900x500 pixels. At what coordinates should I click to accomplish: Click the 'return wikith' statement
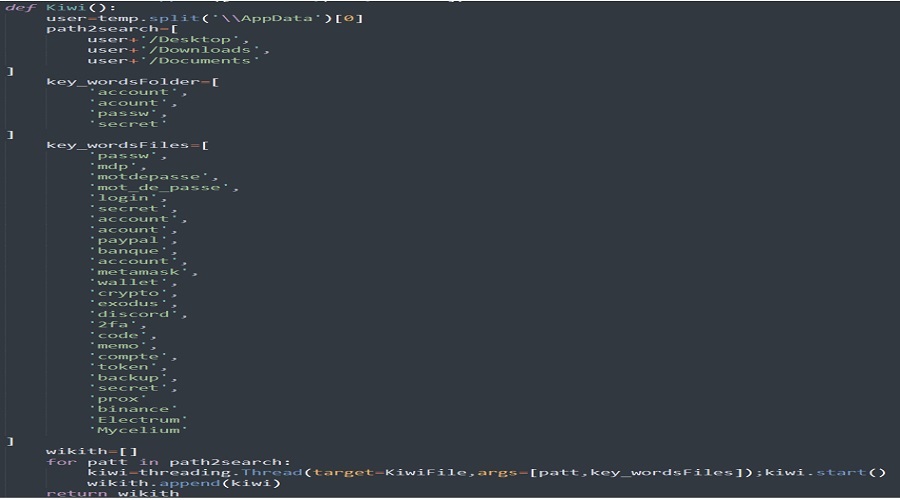click(112, 493)
